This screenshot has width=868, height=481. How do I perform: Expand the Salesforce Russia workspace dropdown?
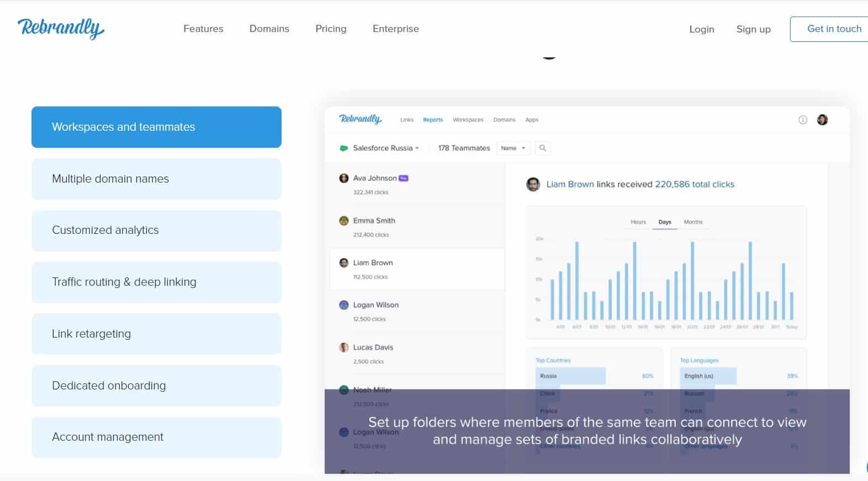pyautogui.click(x=386, y=148)
